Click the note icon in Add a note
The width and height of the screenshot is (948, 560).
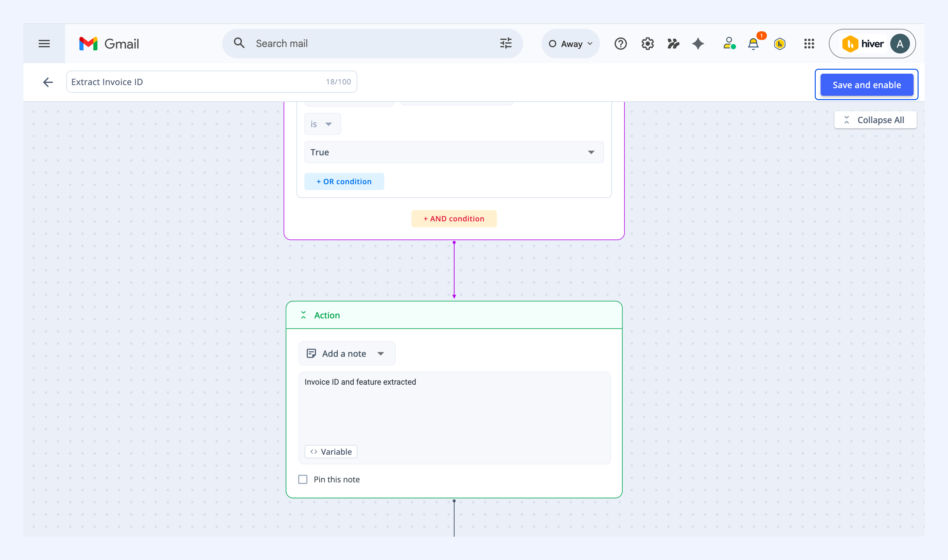point(311,354)
